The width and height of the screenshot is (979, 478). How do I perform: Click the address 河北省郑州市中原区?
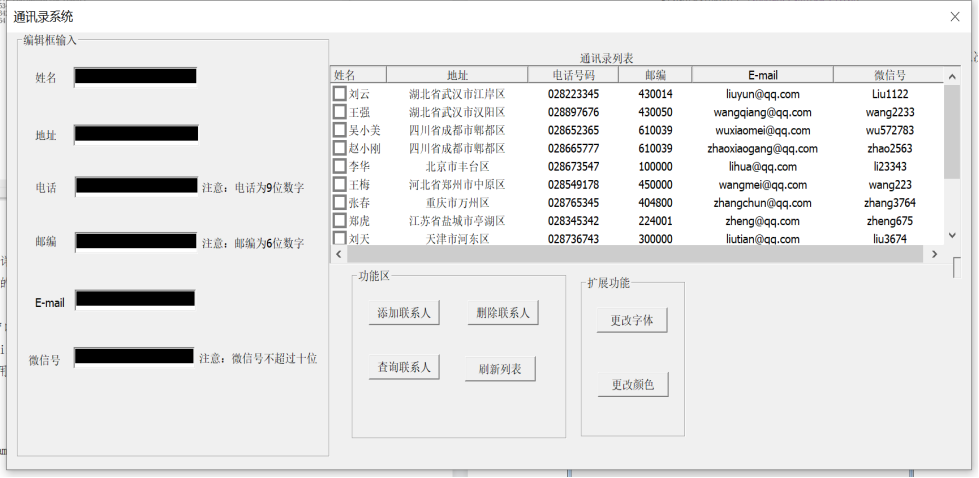(x=457, y=185)
